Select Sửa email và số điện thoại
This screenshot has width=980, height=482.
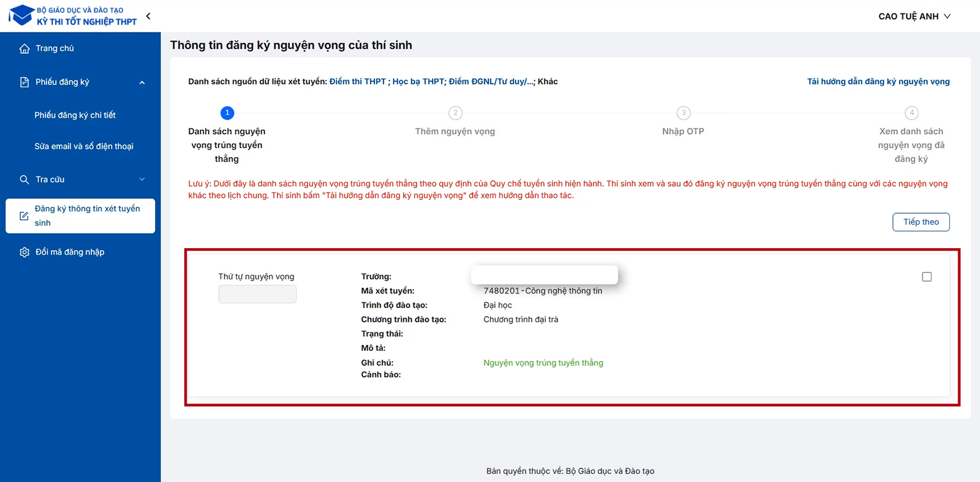(84, 146)
